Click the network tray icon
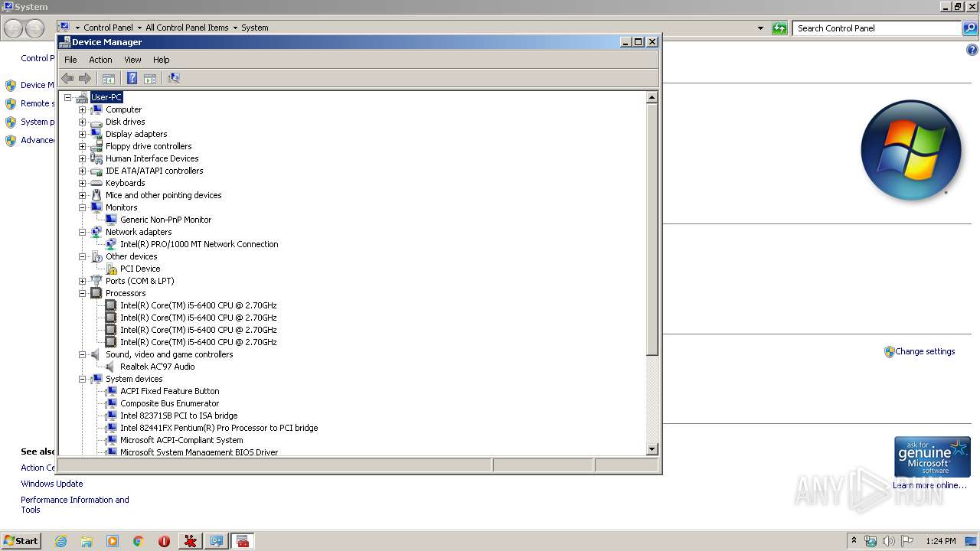 [871, 541]
